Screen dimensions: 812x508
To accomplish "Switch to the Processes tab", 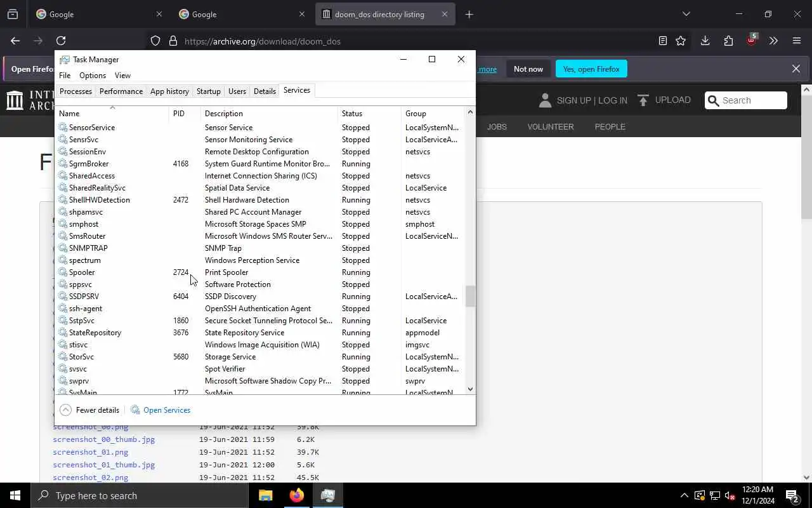I will point(75,91).
